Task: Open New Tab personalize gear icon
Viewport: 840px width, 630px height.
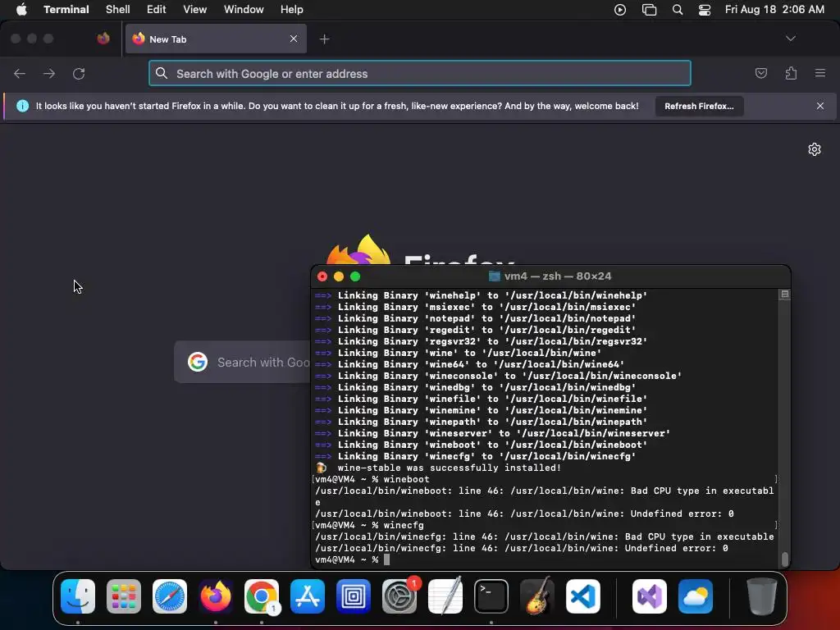Action: (x=815, y=149)
